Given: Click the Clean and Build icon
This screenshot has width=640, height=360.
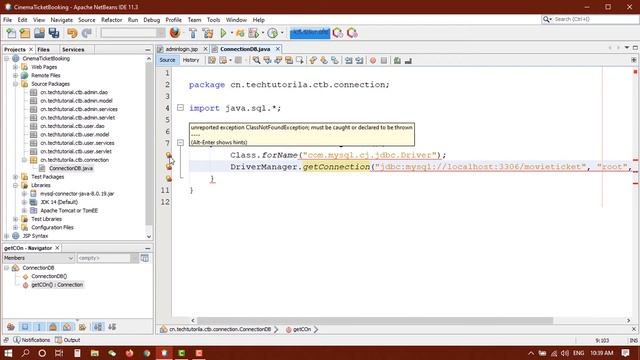Looking at the screenshot, I should click(208, 33).
